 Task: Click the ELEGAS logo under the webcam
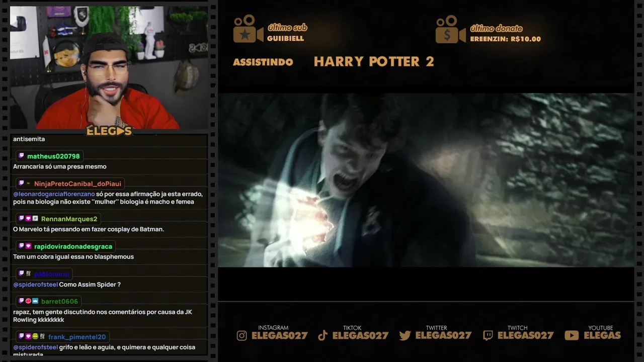point(109,131)
